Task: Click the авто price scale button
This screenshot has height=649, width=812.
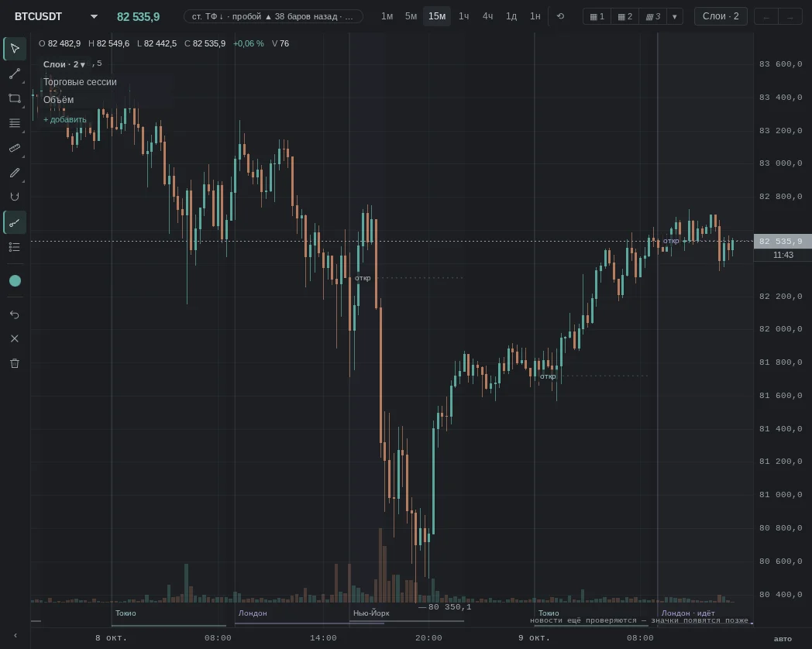Action: click(783, 639)
